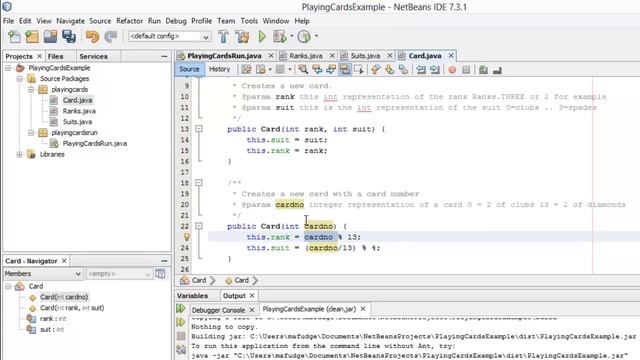The width and height of the screenshot is (640, 360).
Task: Switch to the Ranks.java editor tab
Action: (x=306, y=56)
